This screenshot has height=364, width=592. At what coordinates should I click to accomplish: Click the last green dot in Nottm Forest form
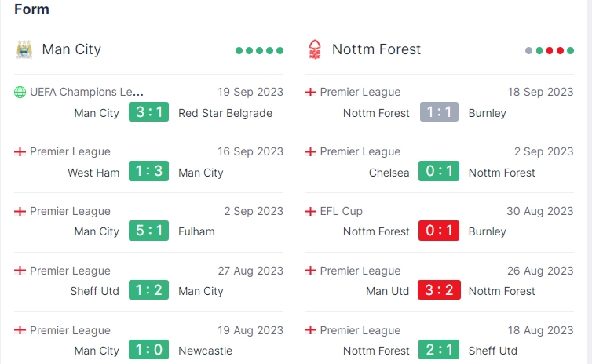point(570,50)
